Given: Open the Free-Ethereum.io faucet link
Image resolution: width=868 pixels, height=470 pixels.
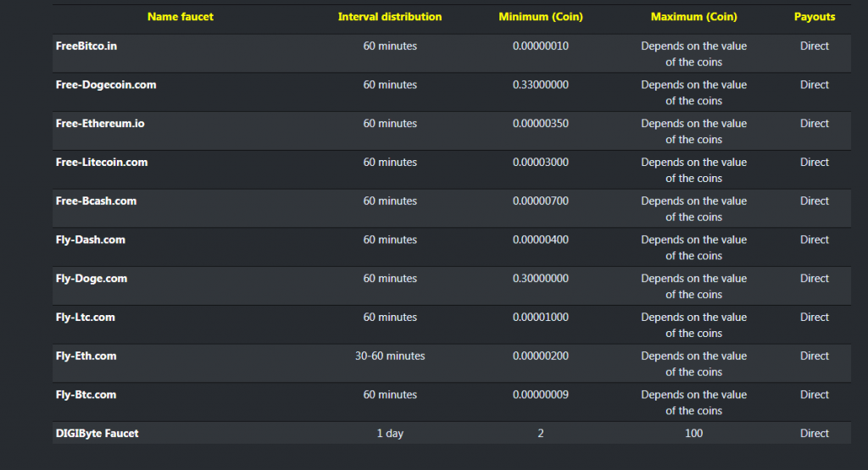Looking at the screenshot, I should pos(100,124).
